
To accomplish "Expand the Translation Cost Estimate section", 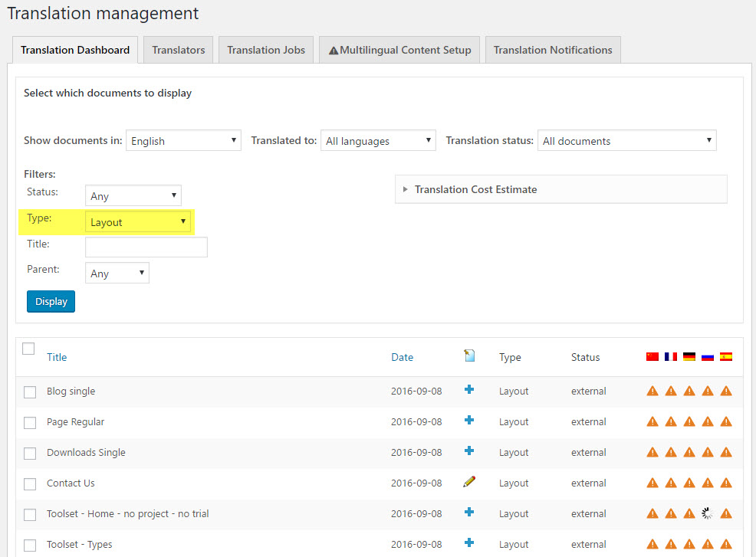I will pos(475,189).
